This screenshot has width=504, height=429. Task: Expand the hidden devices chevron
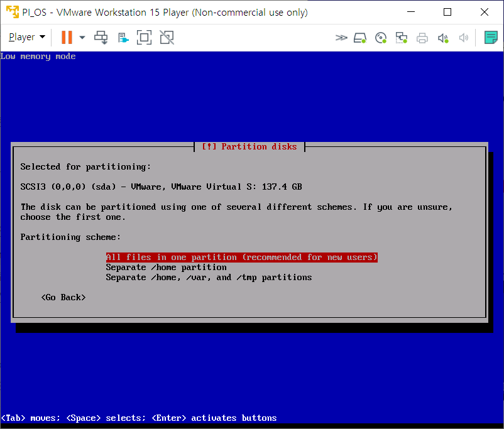341,38
